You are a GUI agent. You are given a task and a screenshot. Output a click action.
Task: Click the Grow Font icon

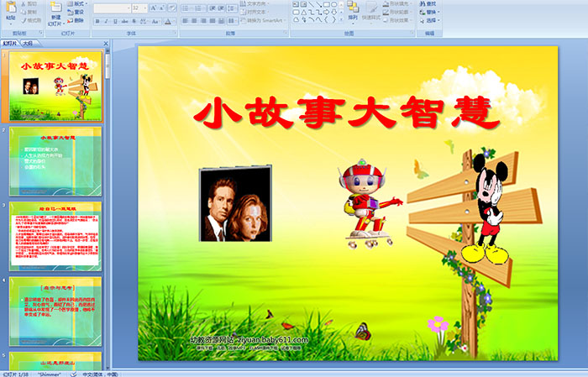(x=154, y=8)
